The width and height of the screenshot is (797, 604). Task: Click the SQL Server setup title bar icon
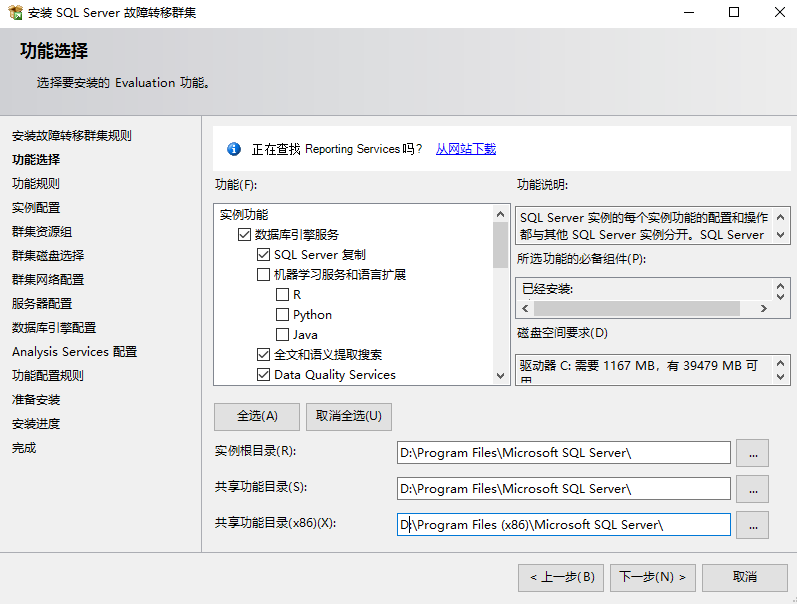click(x=15, y=13)
